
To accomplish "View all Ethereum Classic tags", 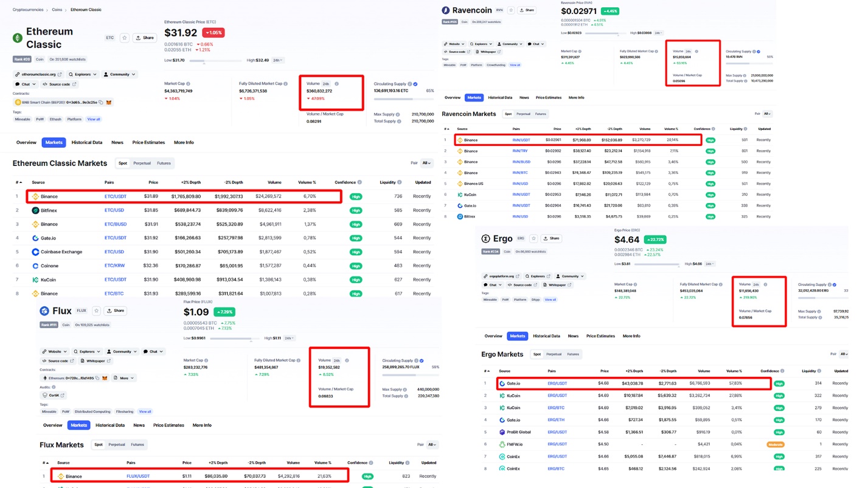I will point(94,119).
